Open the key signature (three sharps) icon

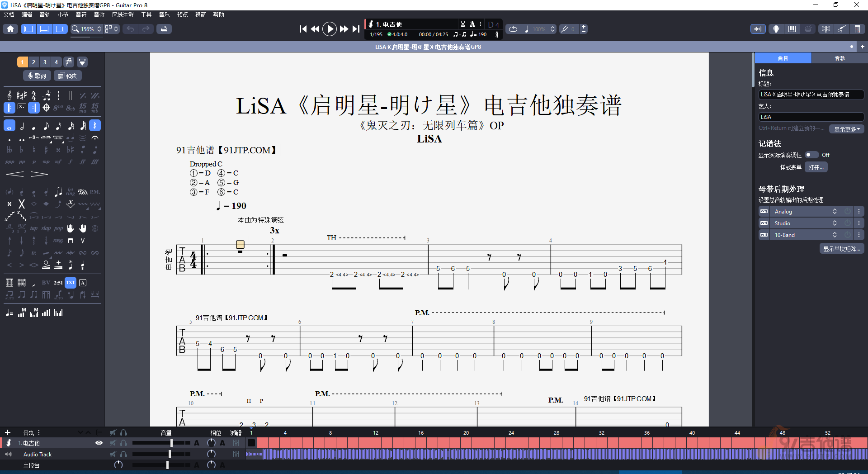(x=22, y=95)
